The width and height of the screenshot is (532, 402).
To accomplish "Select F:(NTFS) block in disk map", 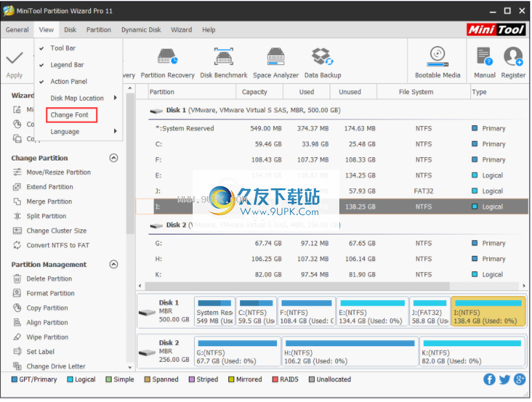I will [306, 311].
